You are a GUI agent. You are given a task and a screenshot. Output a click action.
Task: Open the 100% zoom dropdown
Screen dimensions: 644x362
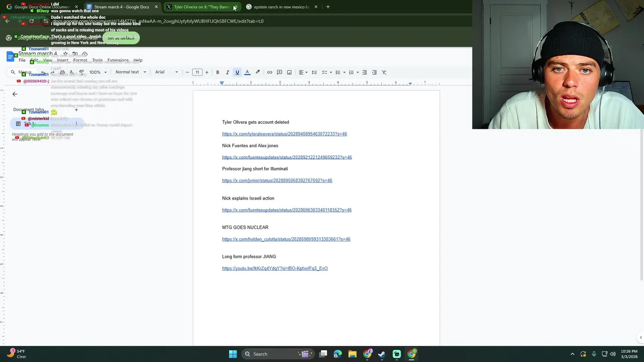pyautogui.click(x=98, y=72)
